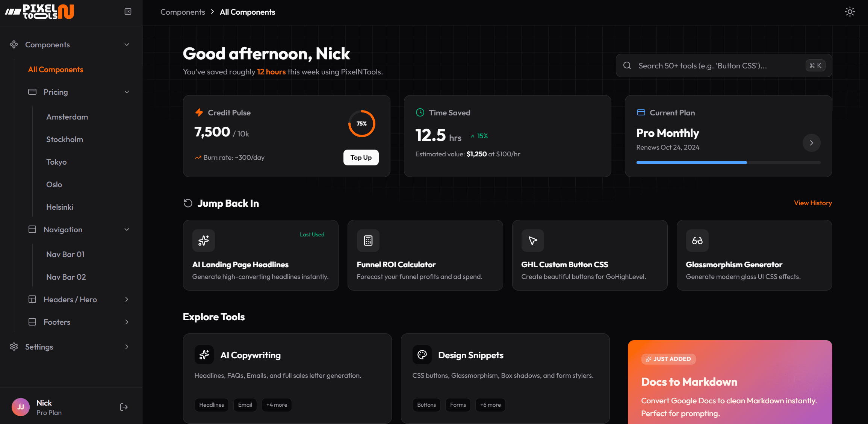Click the search tools input field

(x=714, y=65)
